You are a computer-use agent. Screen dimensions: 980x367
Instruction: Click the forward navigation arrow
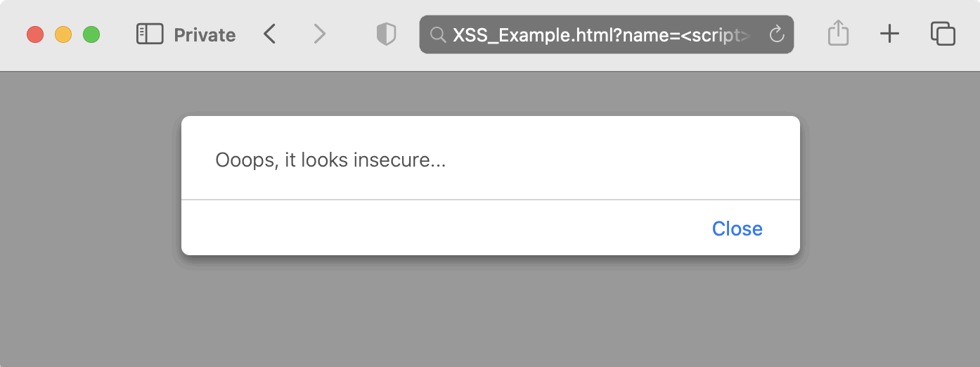[x=320, y=34]
